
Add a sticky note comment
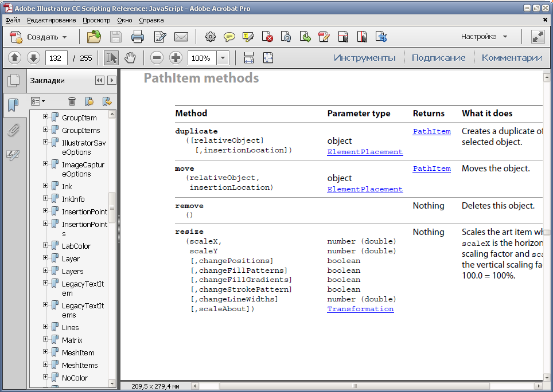coord(229,37)
